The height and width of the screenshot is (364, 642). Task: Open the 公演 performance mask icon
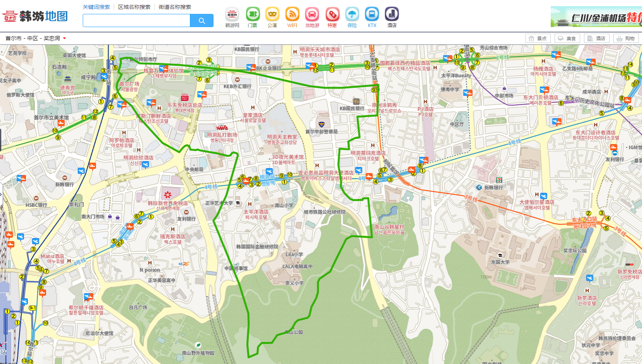[272, 14]
